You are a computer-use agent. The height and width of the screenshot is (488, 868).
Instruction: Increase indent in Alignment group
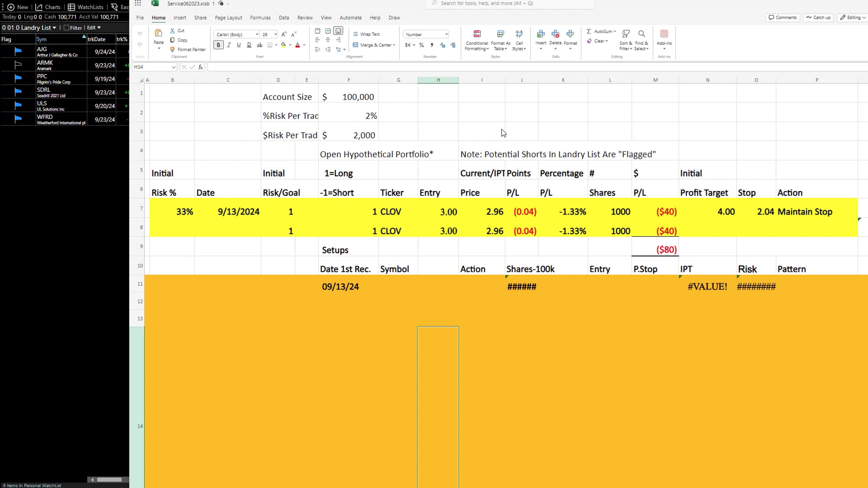pos(328,49)
